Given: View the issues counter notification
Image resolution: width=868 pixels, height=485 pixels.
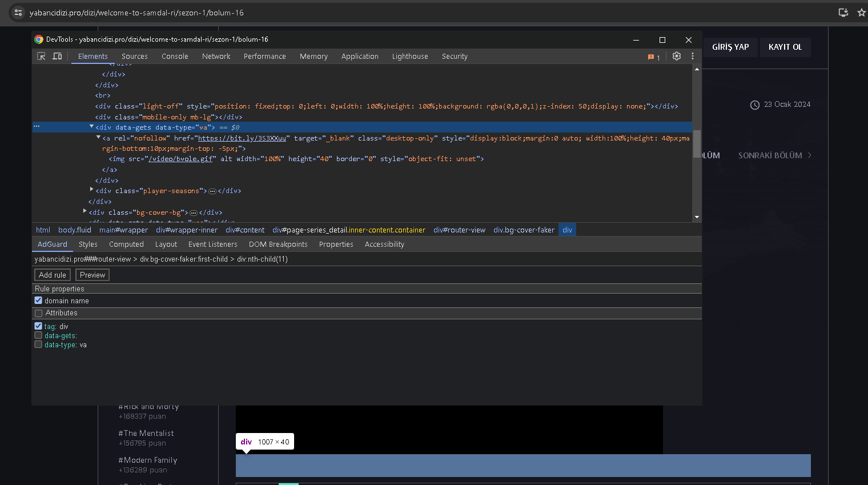Looking at the screenshot, I should pos(652,57).
